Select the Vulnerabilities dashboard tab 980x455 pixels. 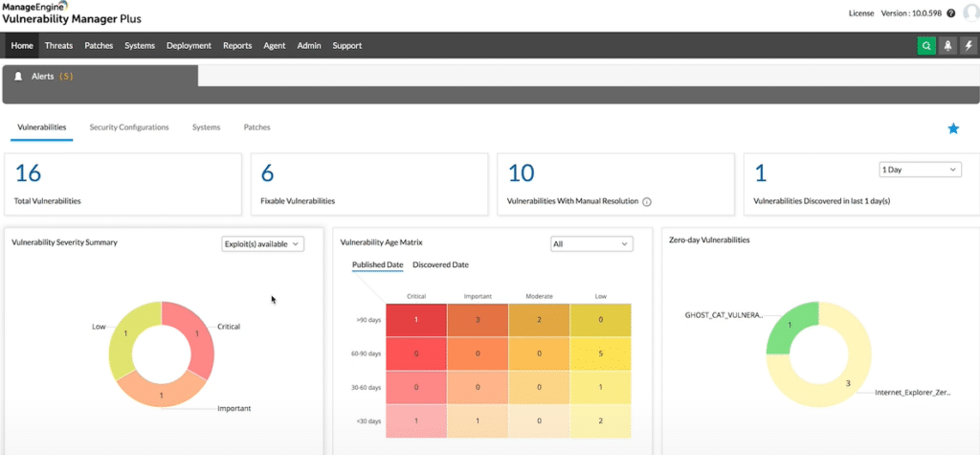click(x=42, y=127)
